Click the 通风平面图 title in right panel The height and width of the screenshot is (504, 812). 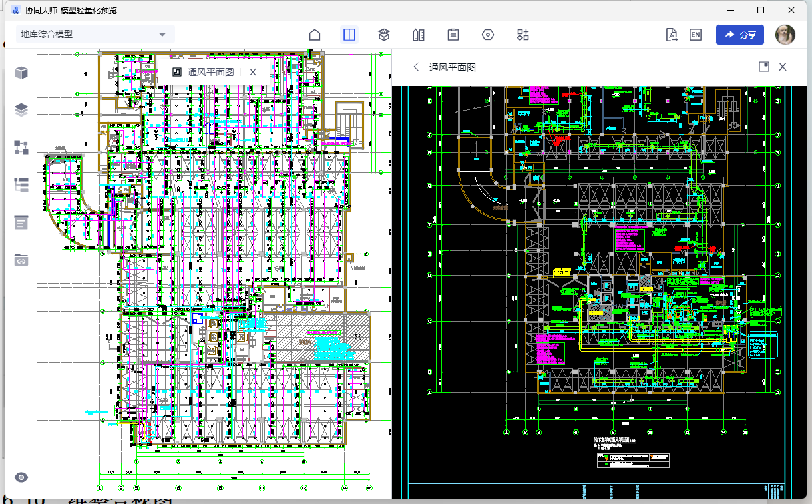coord(452,67)
